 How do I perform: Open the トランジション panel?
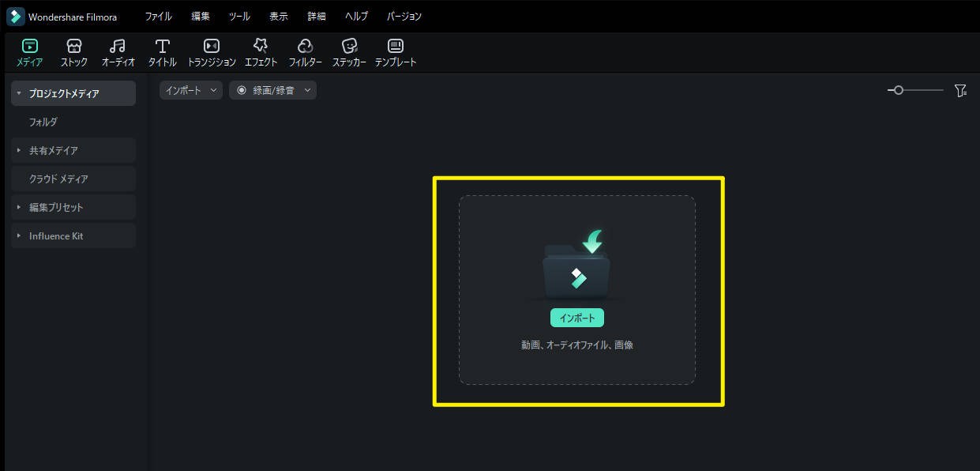[x=210, y=51]
